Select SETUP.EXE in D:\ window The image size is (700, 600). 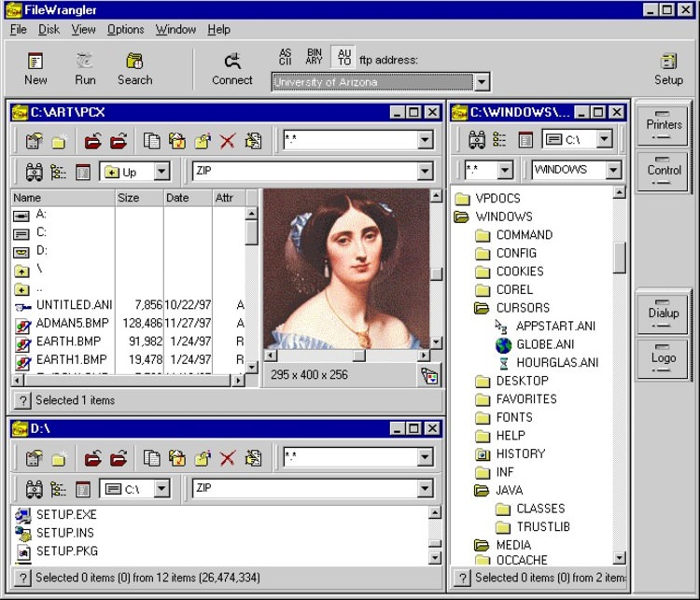(x=66, y=515)
